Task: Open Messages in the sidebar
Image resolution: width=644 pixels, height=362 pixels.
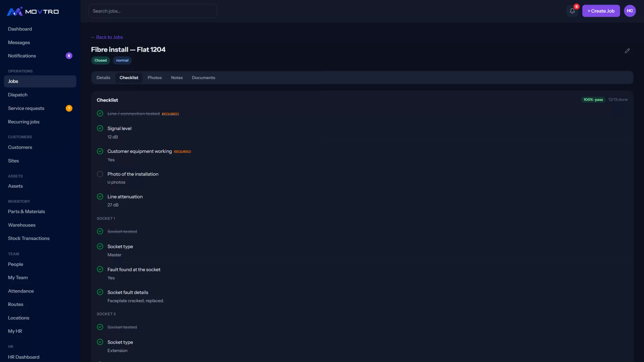Action: (x=40, y=42)
